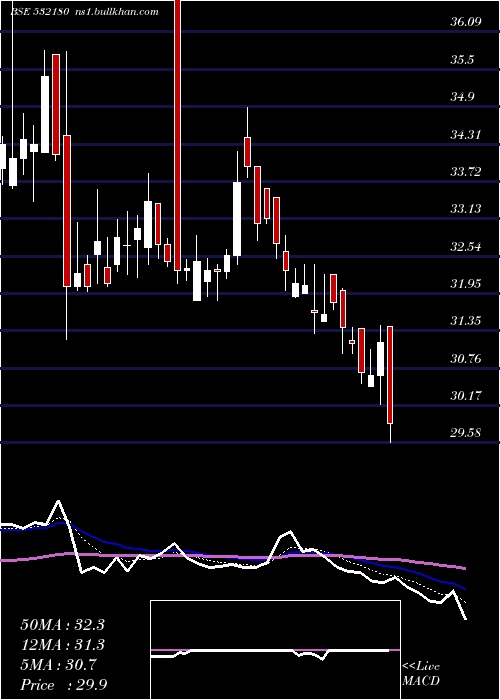Click the 5MA : 30.7 readout
The width and height of the screenshot is (500, 700).
58,665
